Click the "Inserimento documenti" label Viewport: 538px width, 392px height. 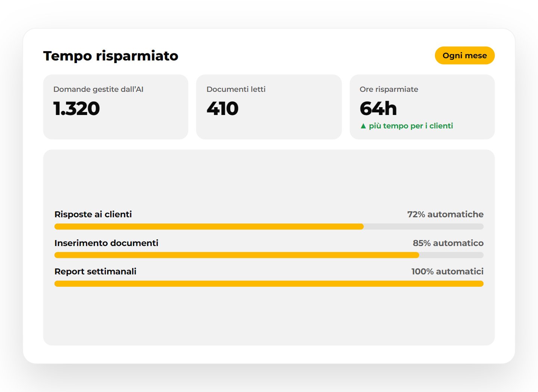(106, 243)
